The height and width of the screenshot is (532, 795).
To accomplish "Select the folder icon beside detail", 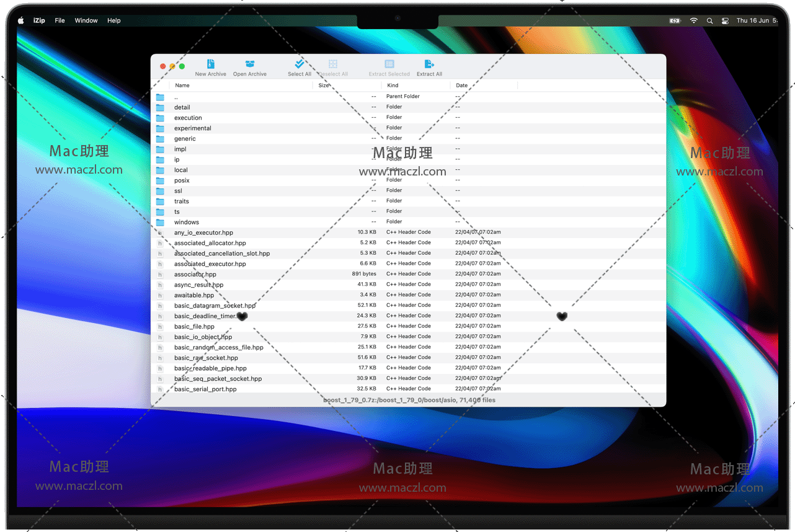I will click(x=160, y=107).
